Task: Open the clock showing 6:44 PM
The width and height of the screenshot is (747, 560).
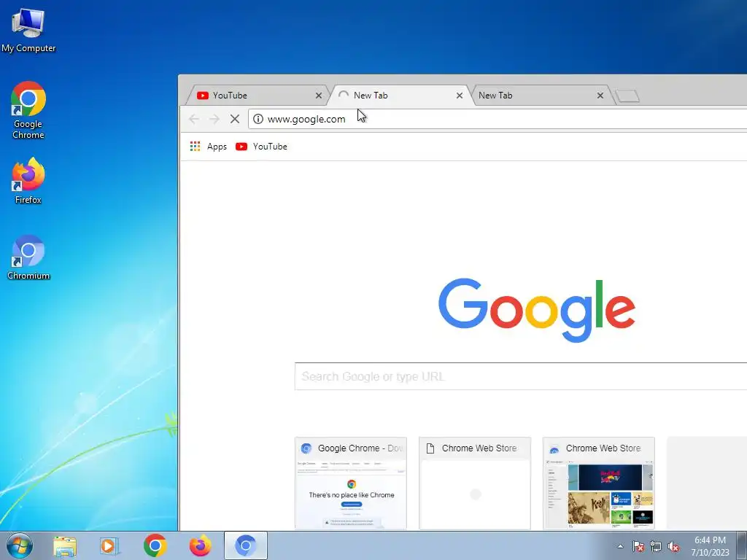Action: [710, 546]
